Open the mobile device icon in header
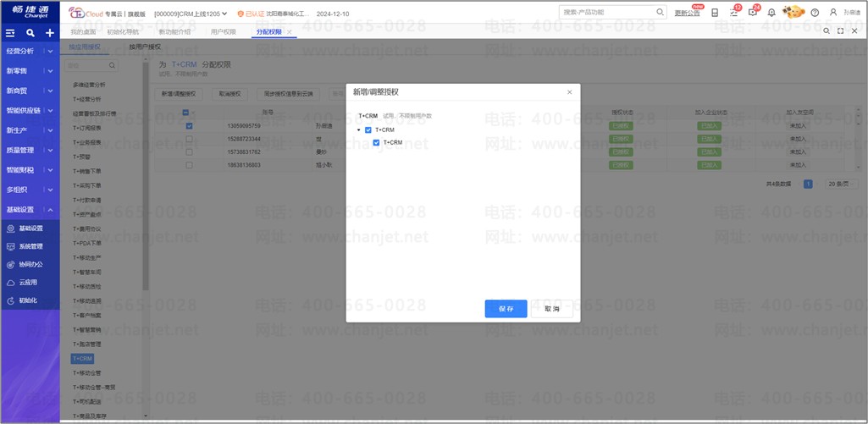This screenshot has height=424, width=868. pos(714,13)
